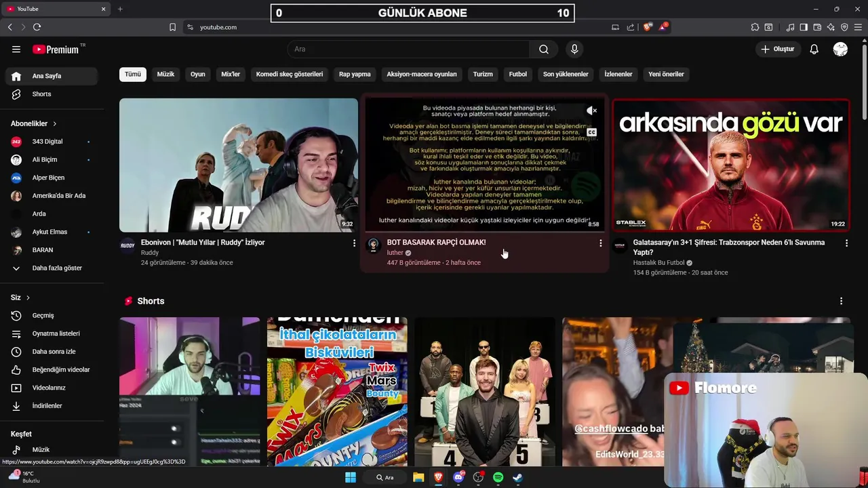Click the YouTube search input field
The width and height of the screenshot is (868, 488).
408,49
